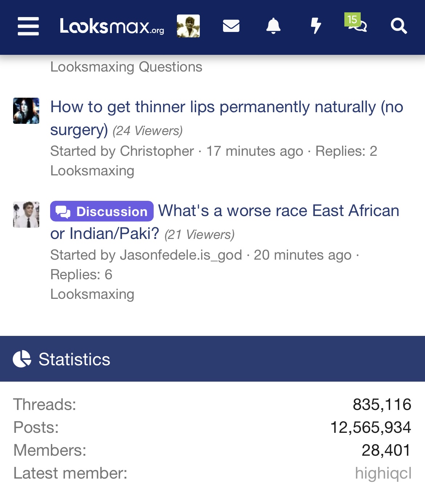Click avatar next to thinner lips thread
This screenshot has width=425, height=504.
(26, 111)
